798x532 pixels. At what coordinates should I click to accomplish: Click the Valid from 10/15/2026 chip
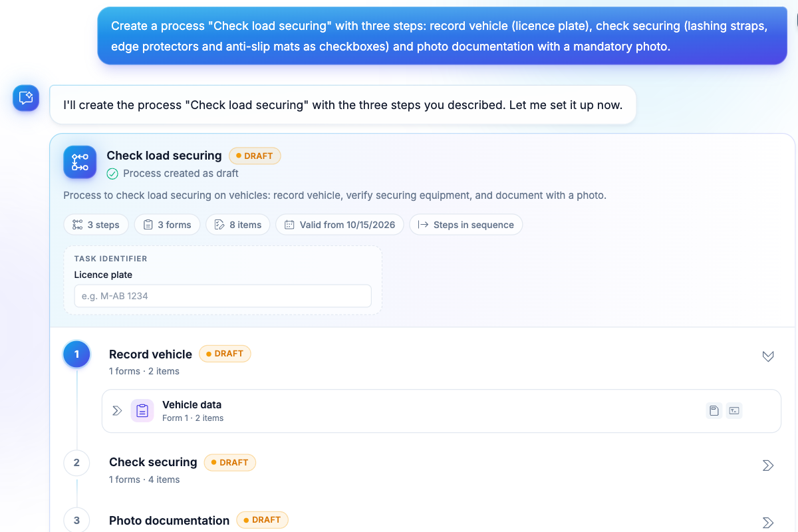pos(340,225)
